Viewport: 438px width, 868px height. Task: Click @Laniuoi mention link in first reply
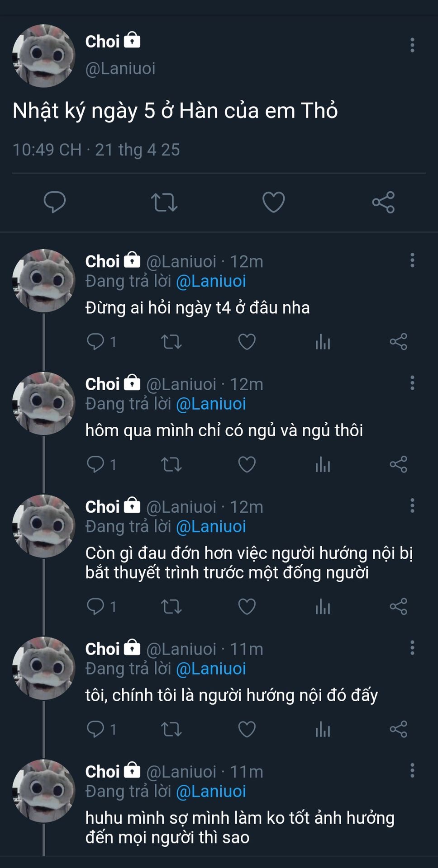click(211, 281)
